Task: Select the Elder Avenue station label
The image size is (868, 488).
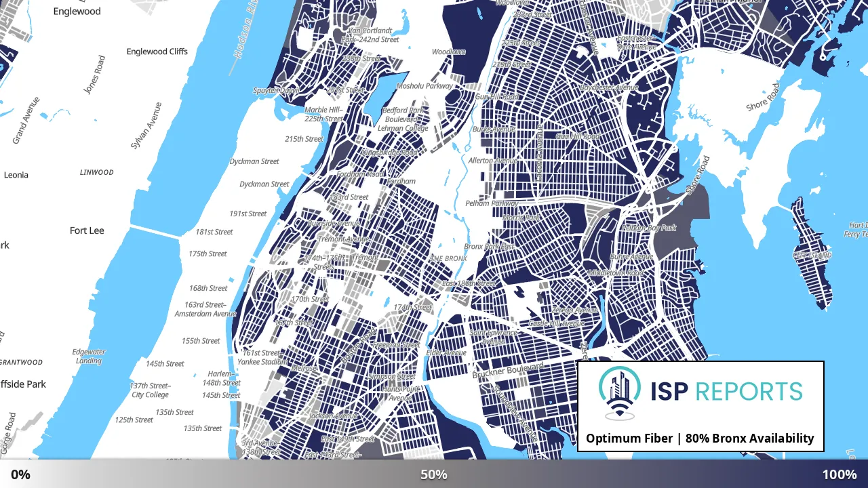Action: (x=446, y=352)
